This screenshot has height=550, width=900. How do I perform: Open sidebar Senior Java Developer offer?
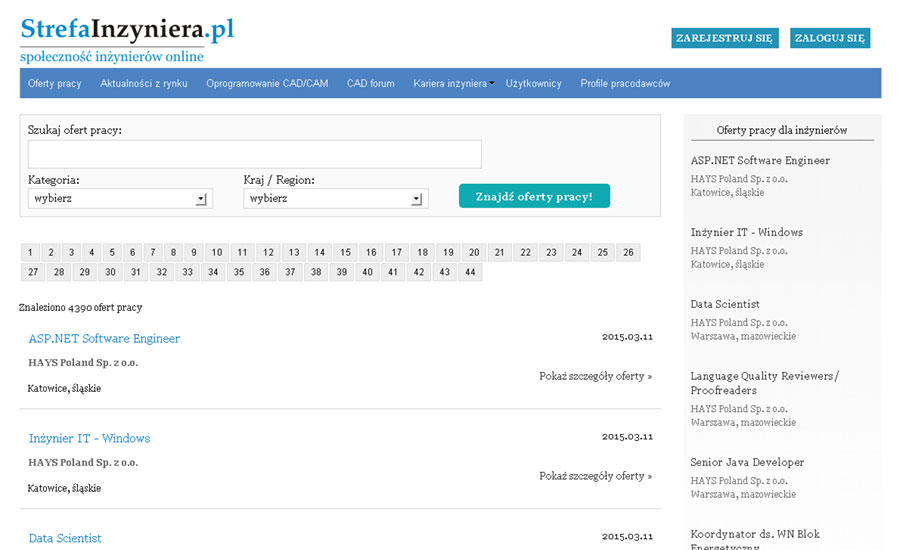(x=747, y=462)
